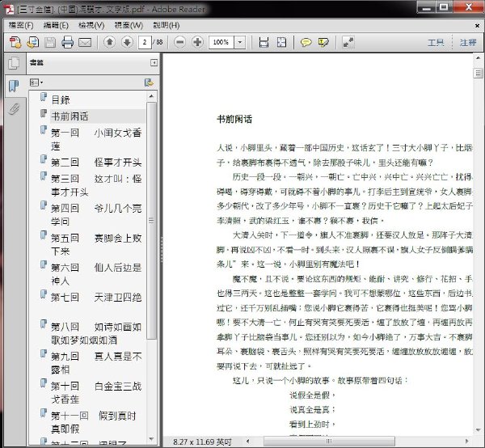The width and height of the screenshot is (485, 448).
Task: Click bookmarks list scroll down arrow
Action: click(151, 439)
